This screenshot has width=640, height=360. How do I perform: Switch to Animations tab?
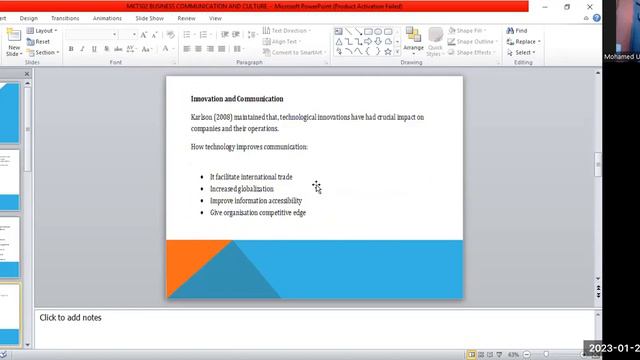107,18
